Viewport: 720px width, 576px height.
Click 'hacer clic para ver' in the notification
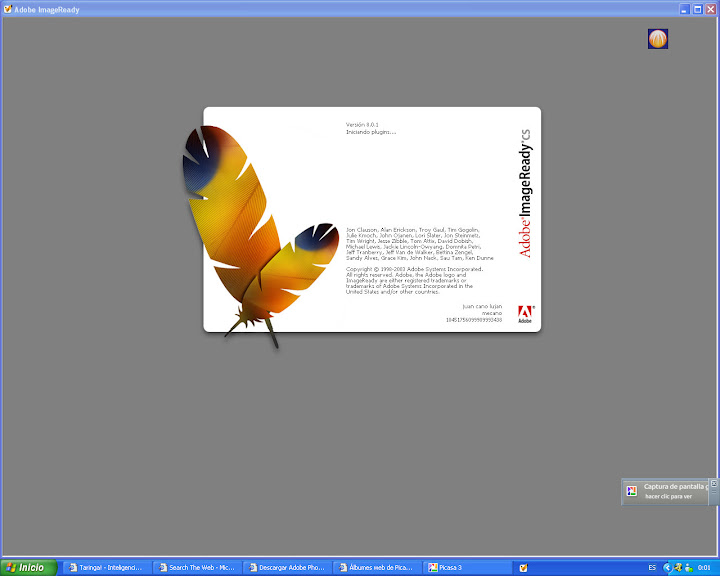[668, 497]
